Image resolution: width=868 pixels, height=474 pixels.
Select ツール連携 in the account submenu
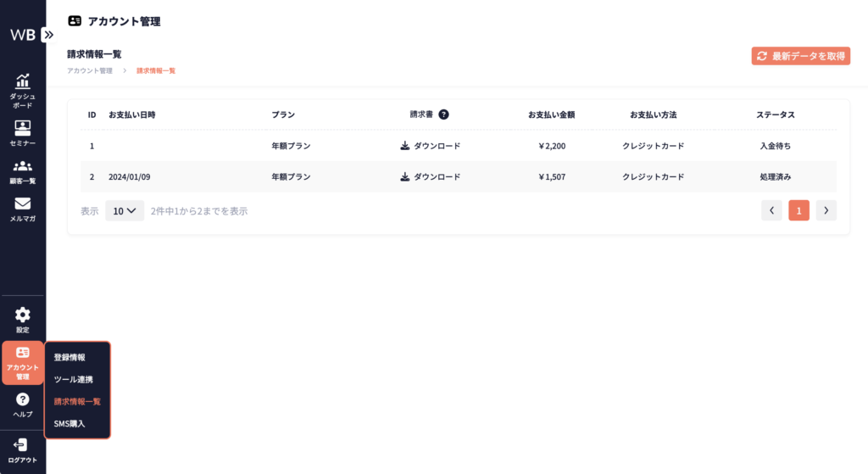click(x=74, y=379)
